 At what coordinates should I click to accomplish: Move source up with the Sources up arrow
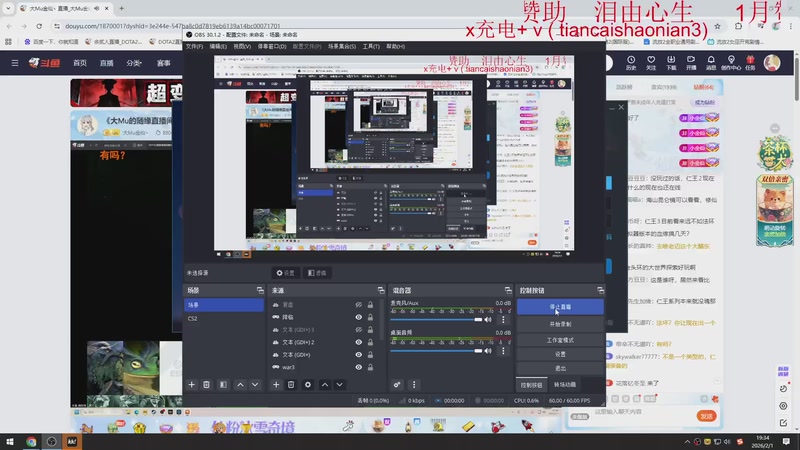(324, 385)
